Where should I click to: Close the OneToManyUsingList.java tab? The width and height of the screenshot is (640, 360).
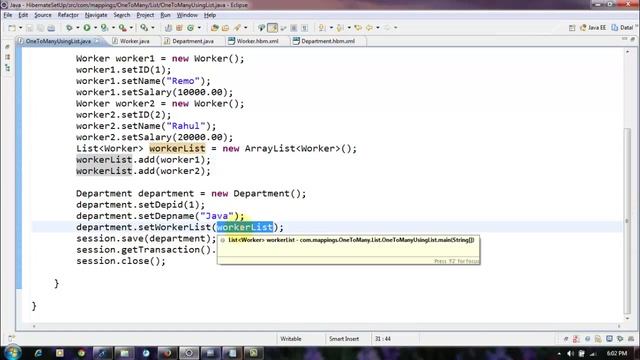tap(97, 41)
